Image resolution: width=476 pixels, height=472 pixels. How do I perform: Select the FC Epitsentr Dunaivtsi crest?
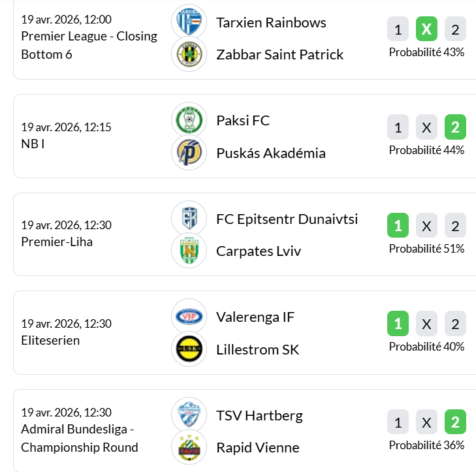(189, 218)
